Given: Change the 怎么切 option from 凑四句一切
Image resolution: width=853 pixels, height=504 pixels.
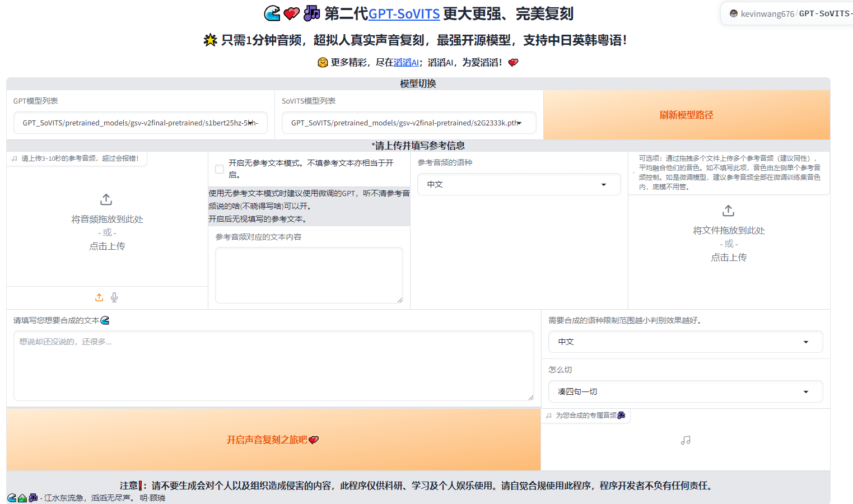Looking at the screenshot, I should click(x=685, y=391).
